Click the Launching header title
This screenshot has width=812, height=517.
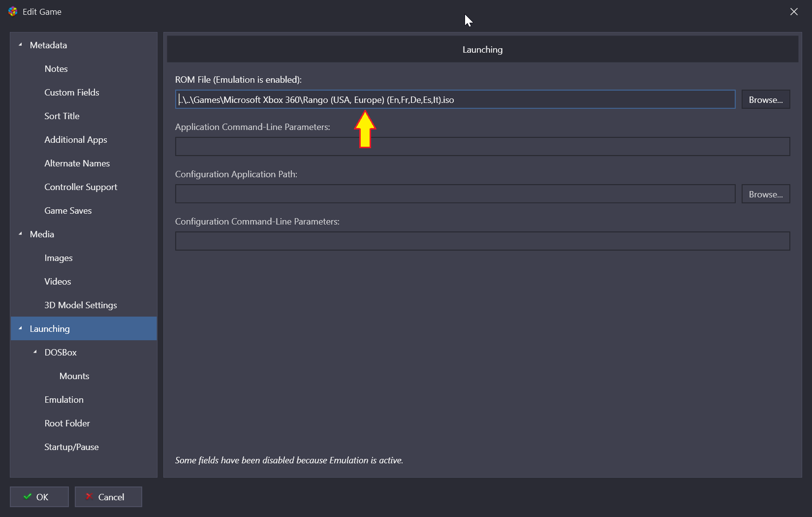482,50
